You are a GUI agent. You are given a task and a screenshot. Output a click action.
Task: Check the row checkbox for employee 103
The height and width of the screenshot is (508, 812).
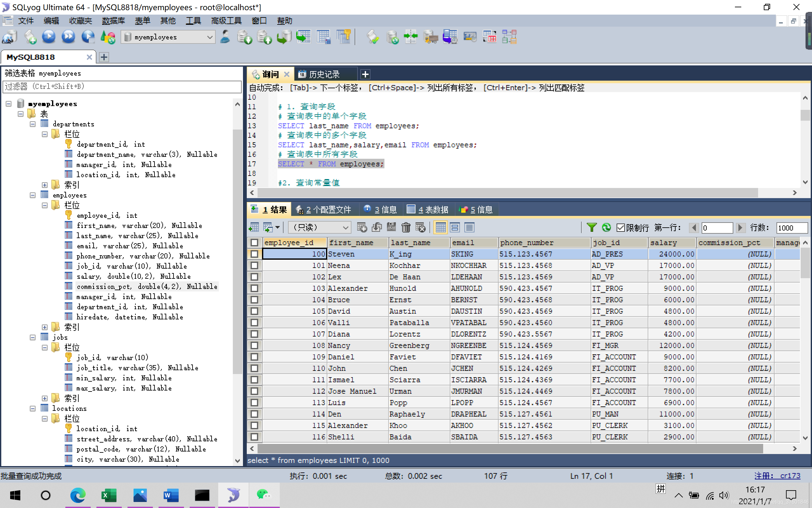coord(254,288)
